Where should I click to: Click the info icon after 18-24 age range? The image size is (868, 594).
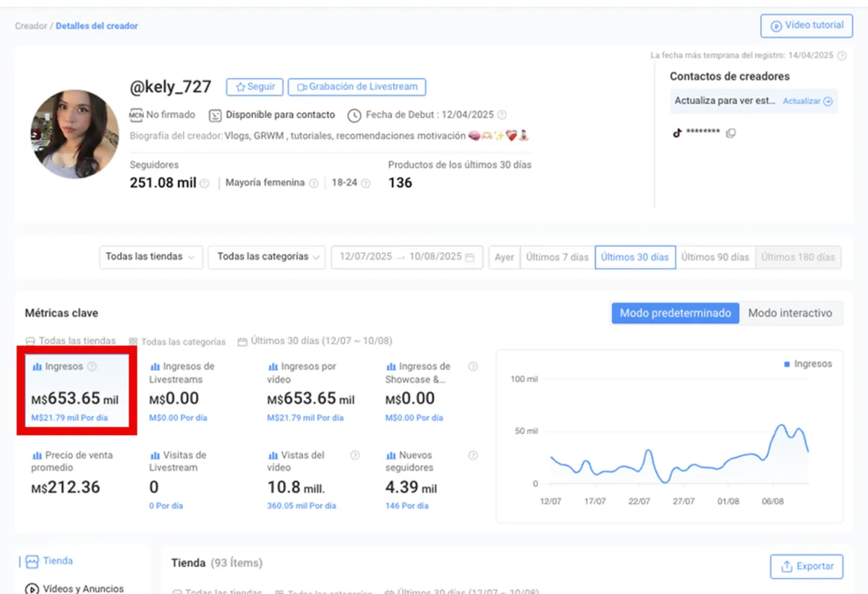coord(366,184)
